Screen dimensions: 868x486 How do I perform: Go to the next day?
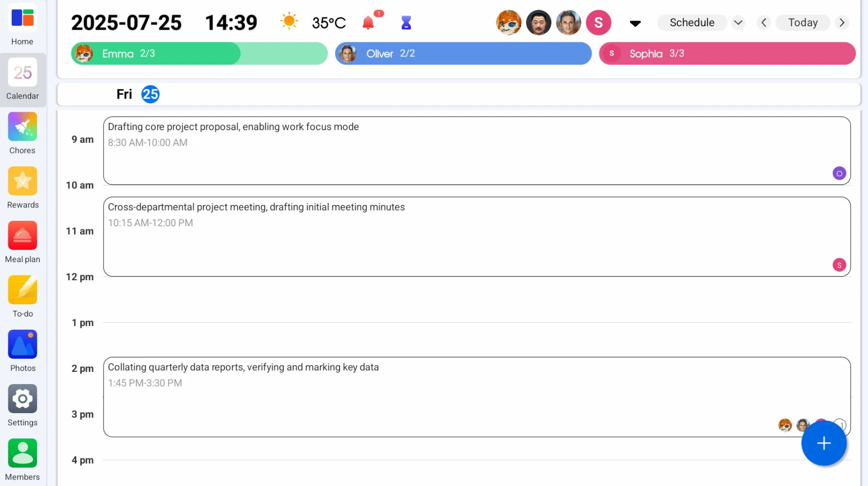(x=842, y=22)
